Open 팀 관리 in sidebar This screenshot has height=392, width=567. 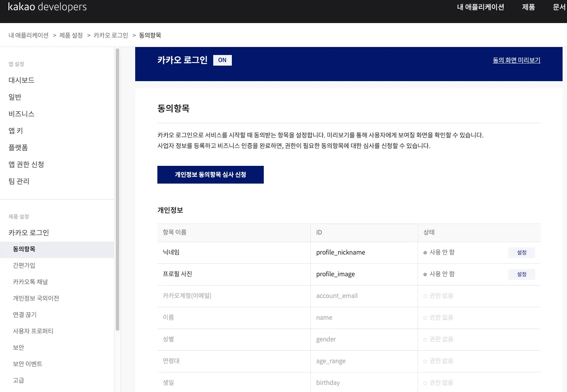(19, 181)
